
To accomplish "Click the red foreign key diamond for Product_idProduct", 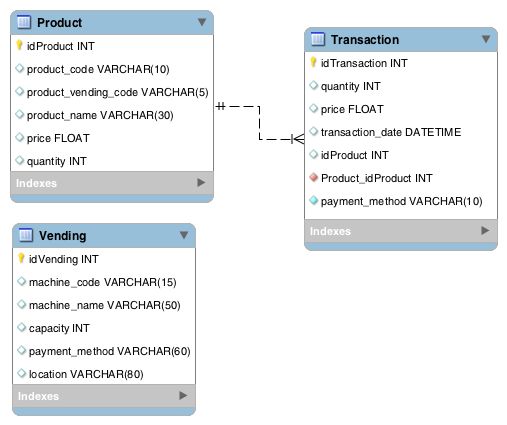I will coord(313,177).
